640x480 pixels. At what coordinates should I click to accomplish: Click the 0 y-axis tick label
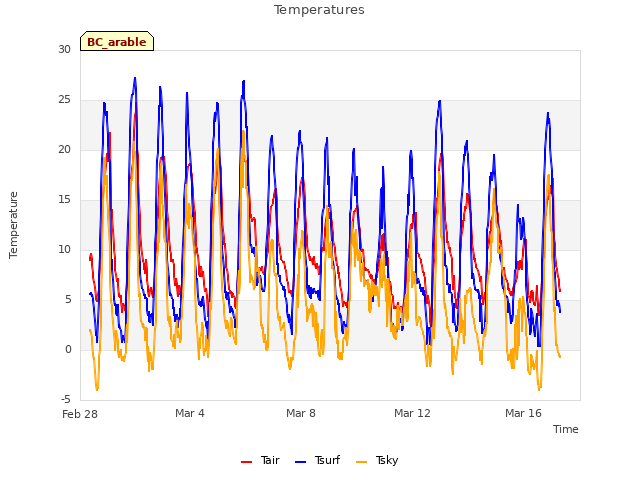68,349
